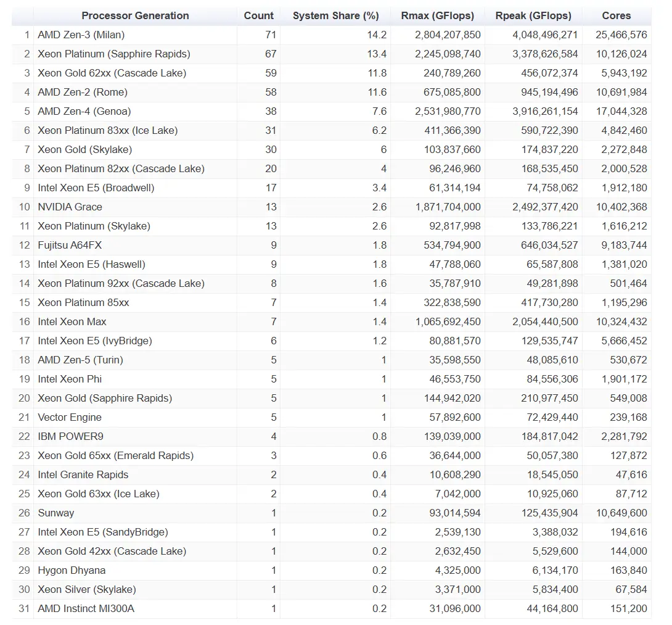Select Xeon Gold (Sapphire Rapids) cell

(x=105, y=398)
